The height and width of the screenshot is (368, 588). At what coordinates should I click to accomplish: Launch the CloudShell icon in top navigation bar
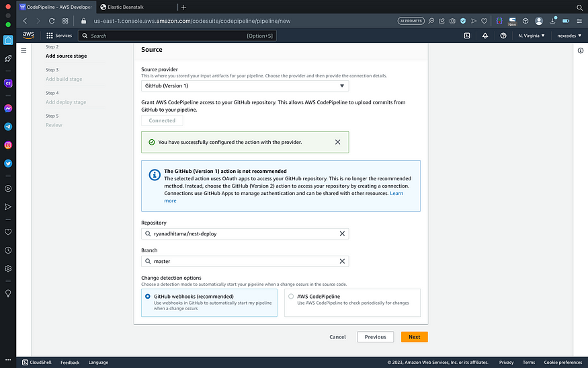[x=467, y=36]
